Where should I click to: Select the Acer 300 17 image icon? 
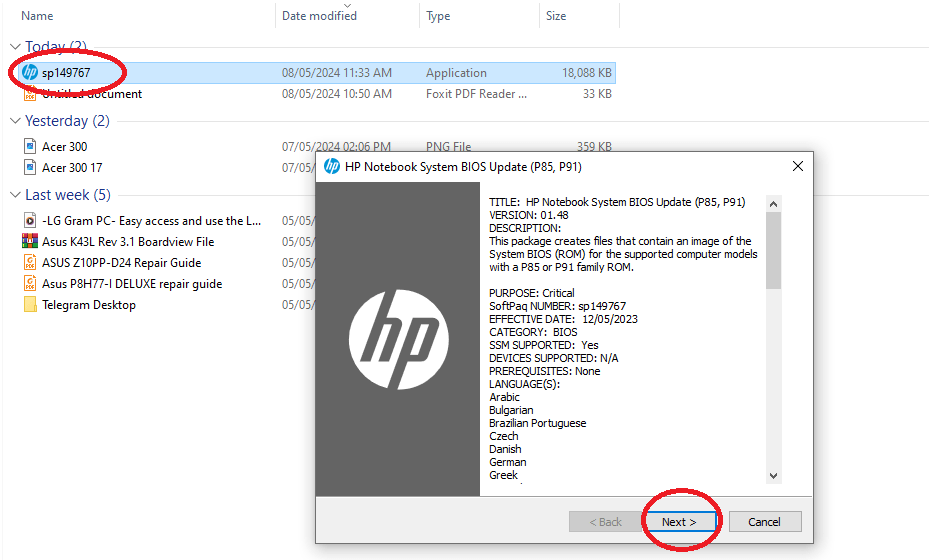[30, 167]
